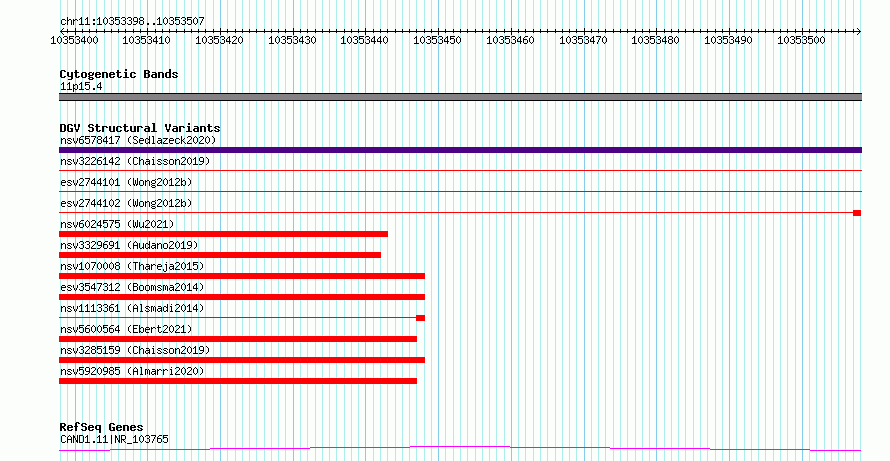
Task: Click the red nsv5600564 variant bar
Action: [x=238, y=339]
